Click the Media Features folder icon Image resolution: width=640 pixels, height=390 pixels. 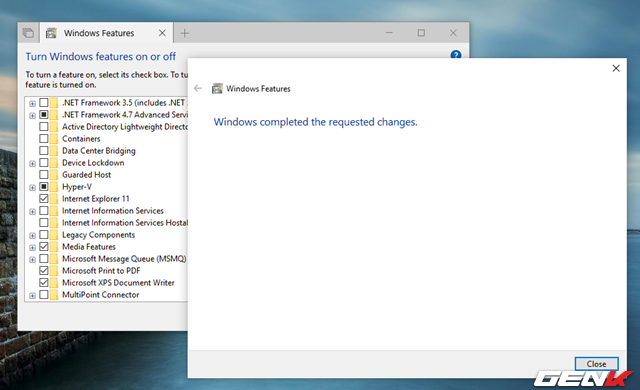coord(54,246)
